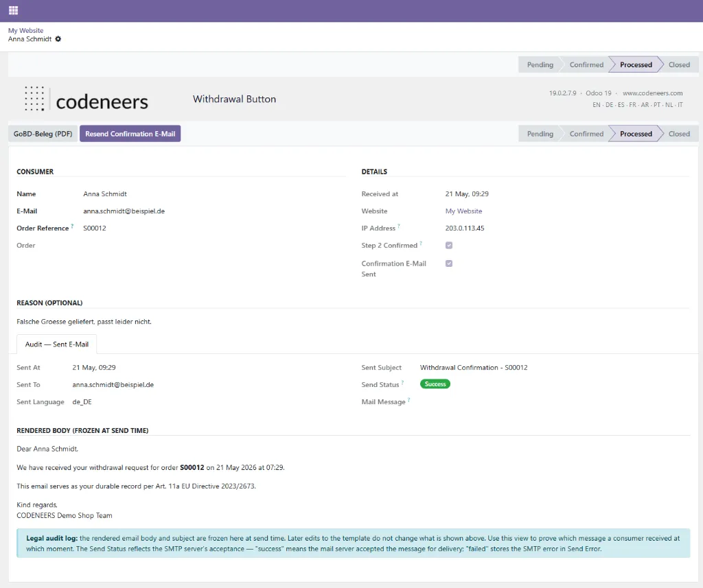Click the Withdrawal Button title

tap(235, 99)
